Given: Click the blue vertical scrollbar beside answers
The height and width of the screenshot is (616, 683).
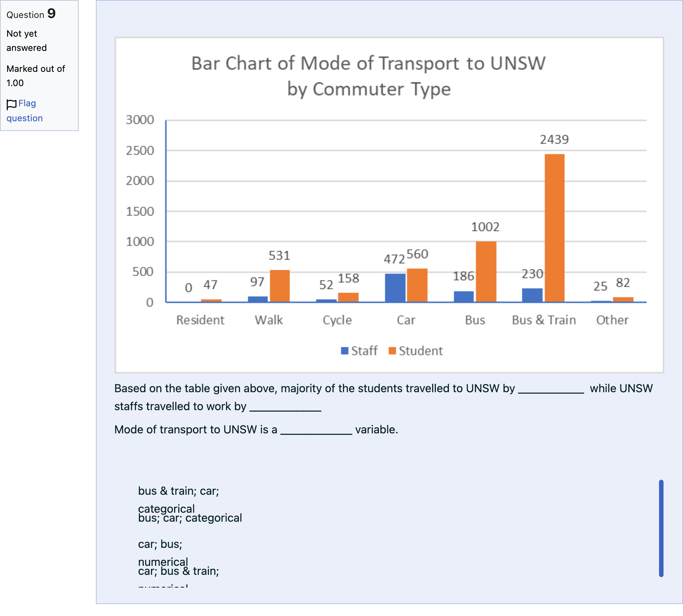Looking at the screenshot, I should (661, 528).
